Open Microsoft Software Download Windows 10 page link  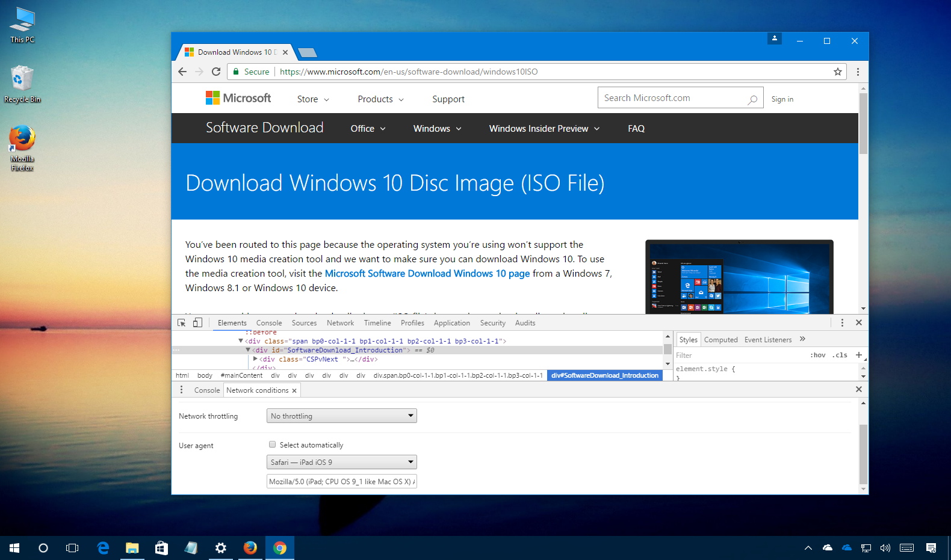click(427, 274)
